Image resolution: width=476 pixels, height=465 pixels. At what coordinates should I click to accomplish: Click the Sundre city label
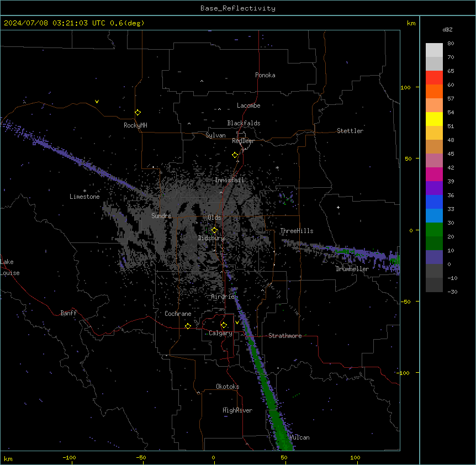(x=161, y=216)
